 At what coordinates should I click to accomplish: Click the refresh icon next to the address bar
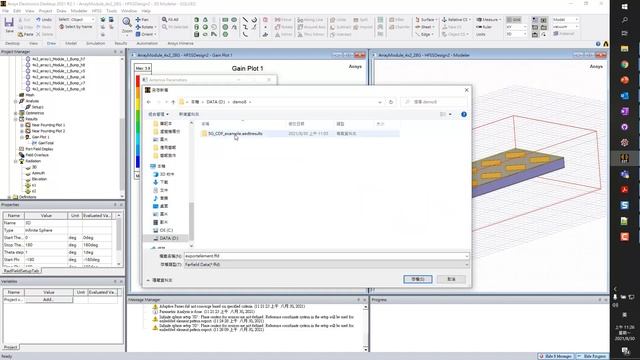(391, 102)
